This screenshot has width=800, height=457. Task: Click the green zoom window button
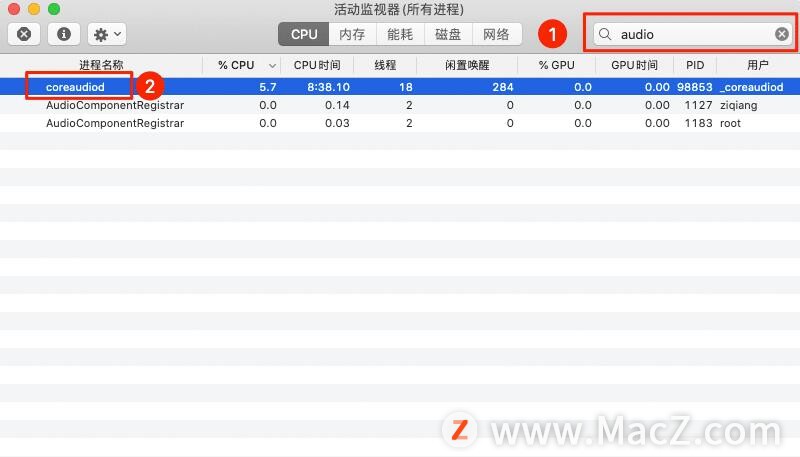[54, 9]
